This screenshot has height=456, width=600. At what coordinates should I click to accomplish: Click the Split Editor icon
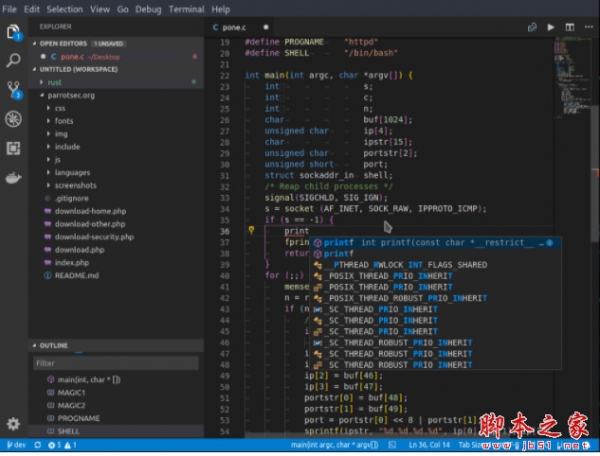570,27
